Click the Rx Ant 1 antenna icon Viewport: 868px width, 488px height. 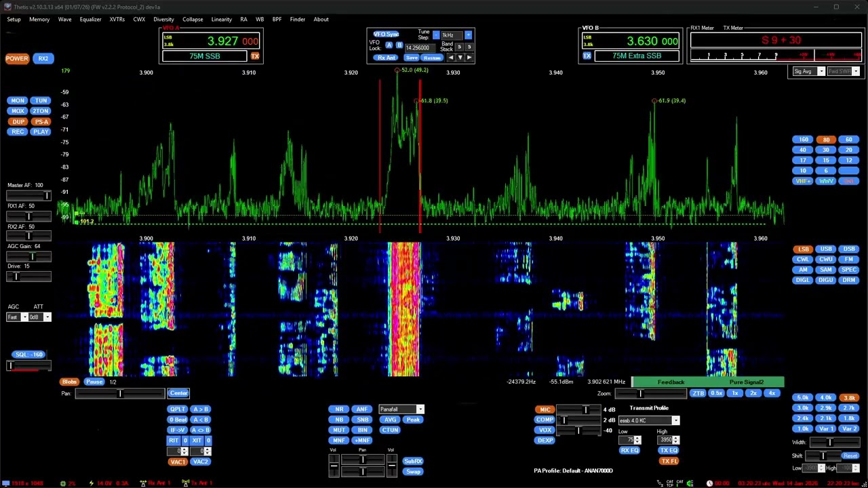pyautogui.click(x=143, y=483)
